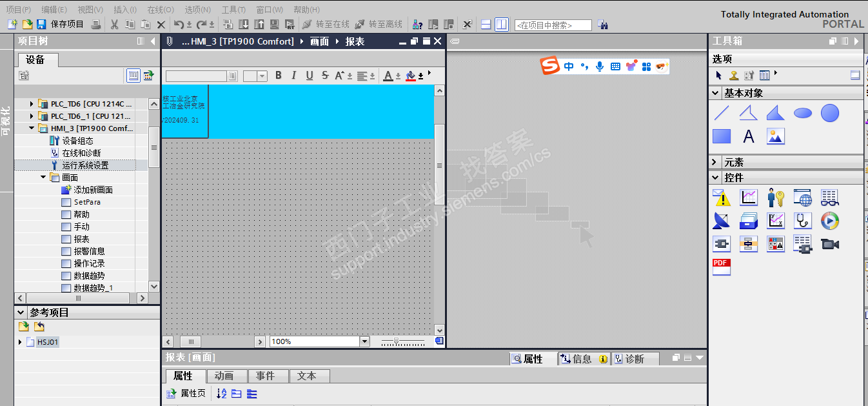Toggle vertical split editor layout
868x406 pixels.
point(502,25)
